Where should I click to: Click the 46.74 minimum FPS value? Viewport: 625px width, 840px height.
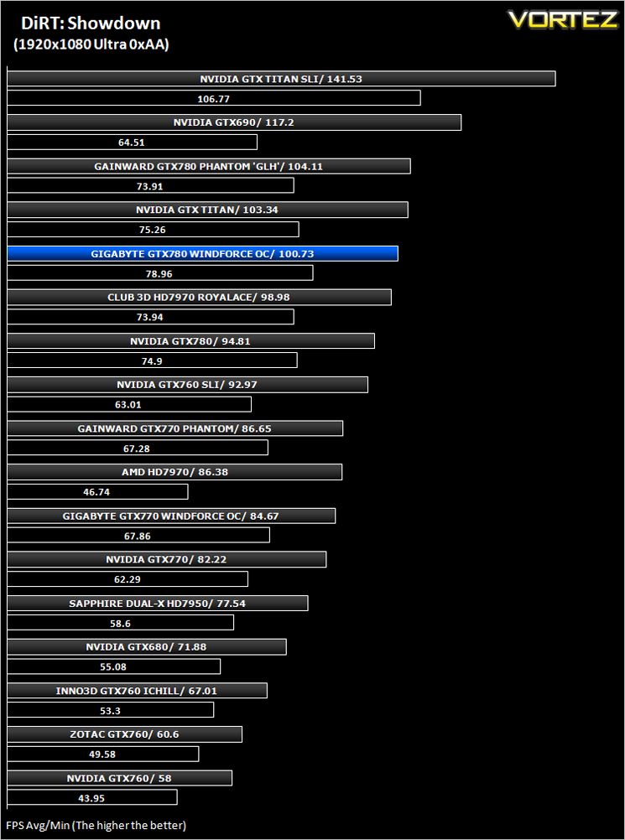tap(96, 492)
